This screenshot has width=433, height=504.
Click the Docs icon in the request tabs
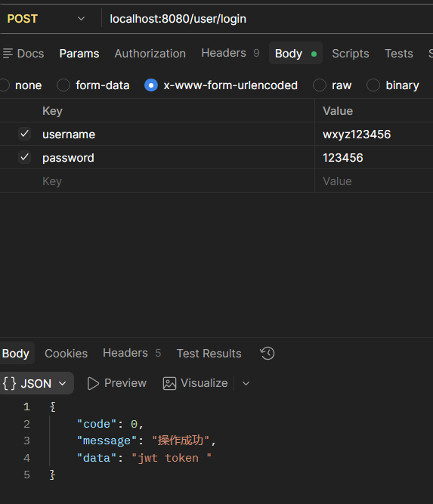[x=8, y=54]
